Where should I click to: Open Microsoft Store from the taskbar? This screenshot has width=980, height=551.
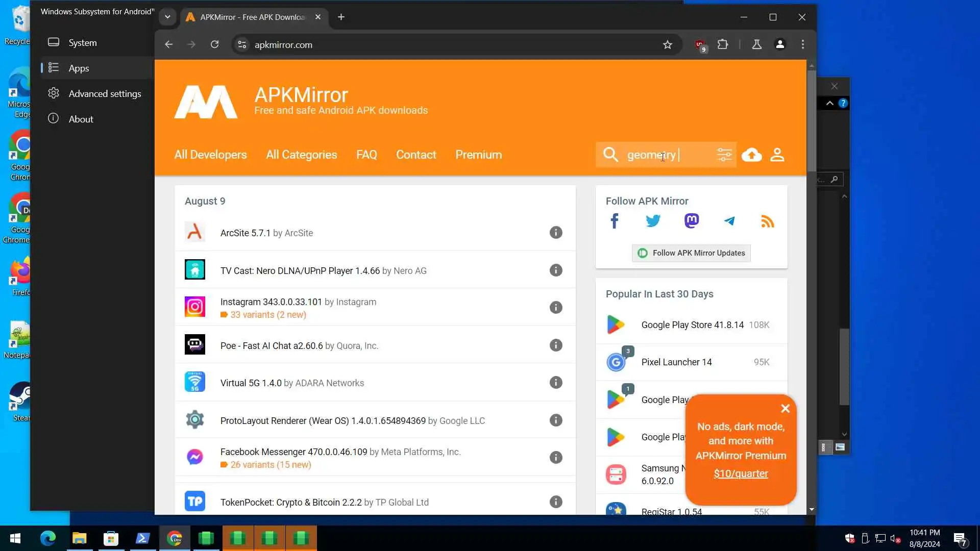(x=111, y=538)
